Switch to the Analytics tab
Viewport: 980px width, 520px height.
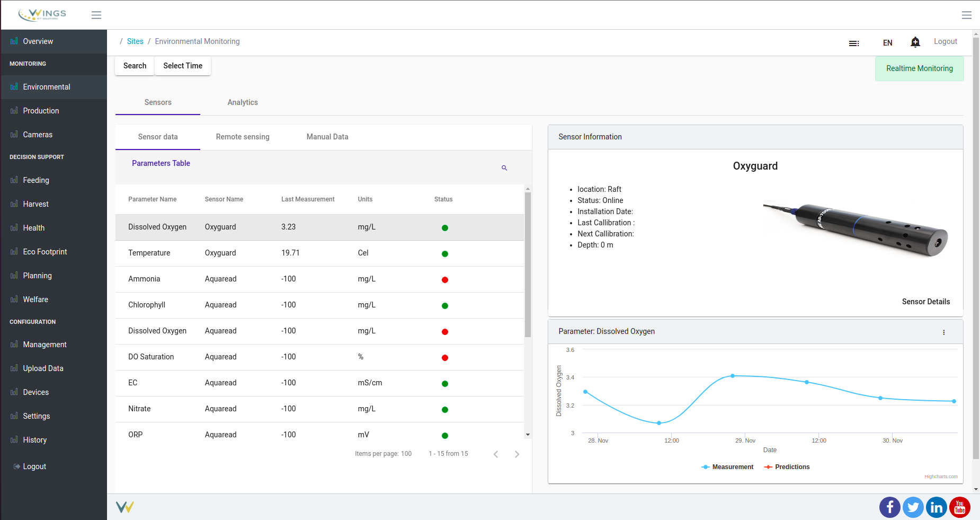243,102
